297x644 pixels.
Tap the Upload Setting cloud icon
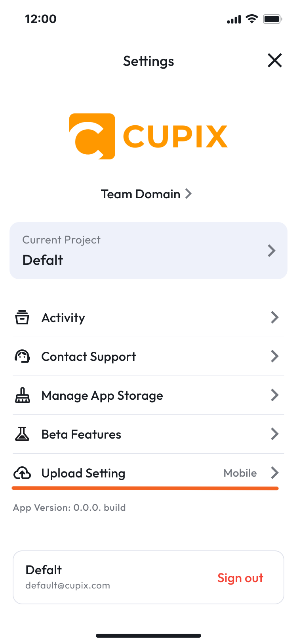[x=22, y=473]
